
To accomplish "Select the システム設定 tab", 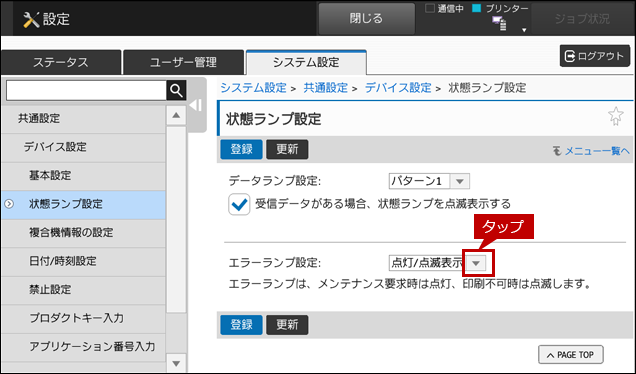I will (306, 62).
